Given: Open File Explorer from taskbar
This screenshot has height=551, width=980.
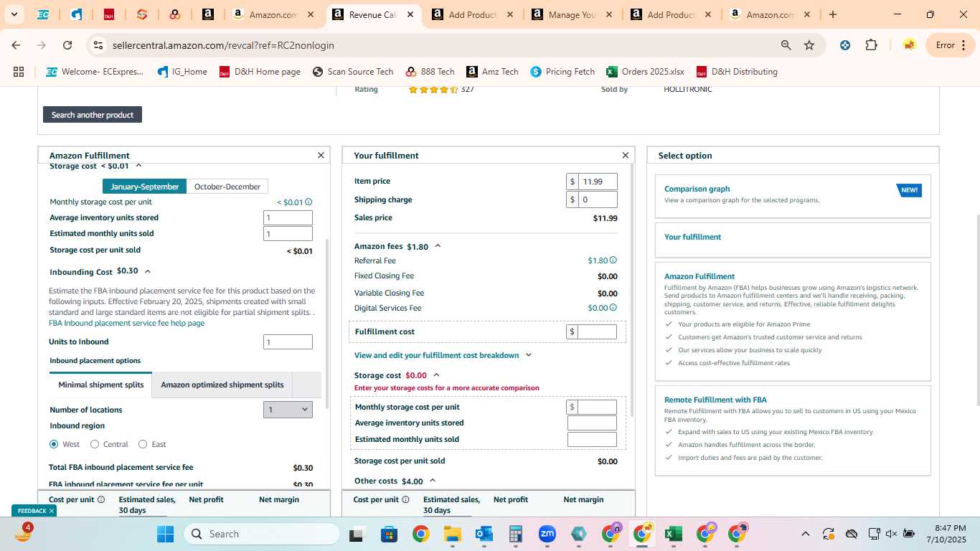Looking at the screenshot, I should [452, 534].
